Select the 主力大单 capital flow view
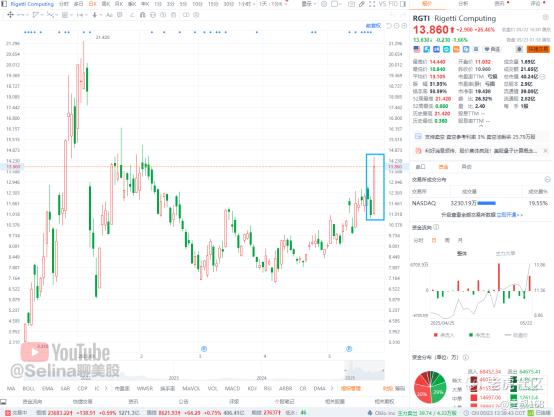554x417 pixels. click(505, 253)
